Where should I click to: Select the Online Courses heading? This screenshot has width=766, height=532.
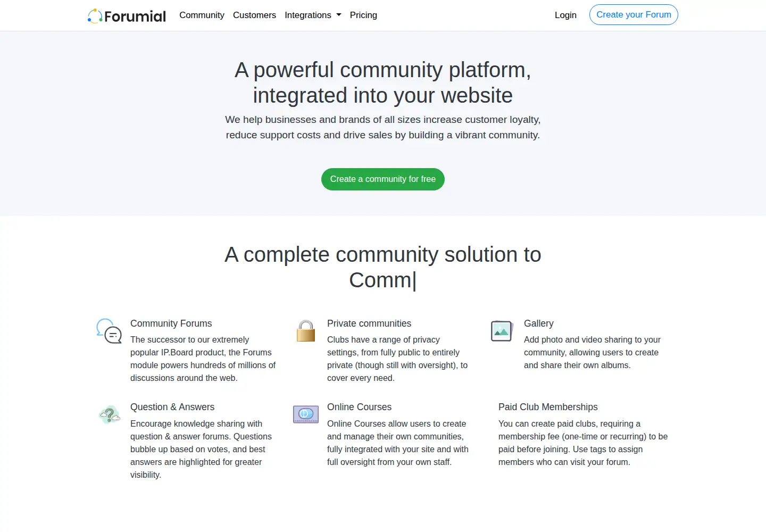[359, 407]
